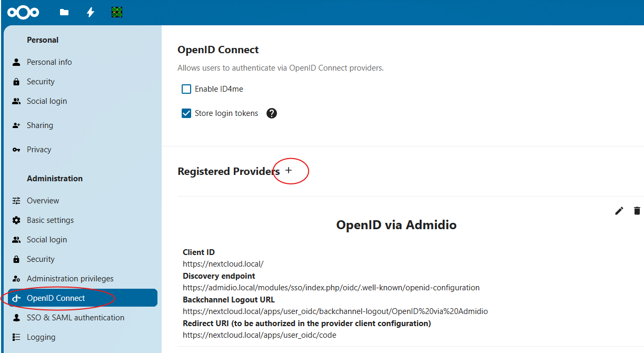The height and width of the screenshot is (353, 644).
Task: Open the Logging section
Action: pos(41,337)
